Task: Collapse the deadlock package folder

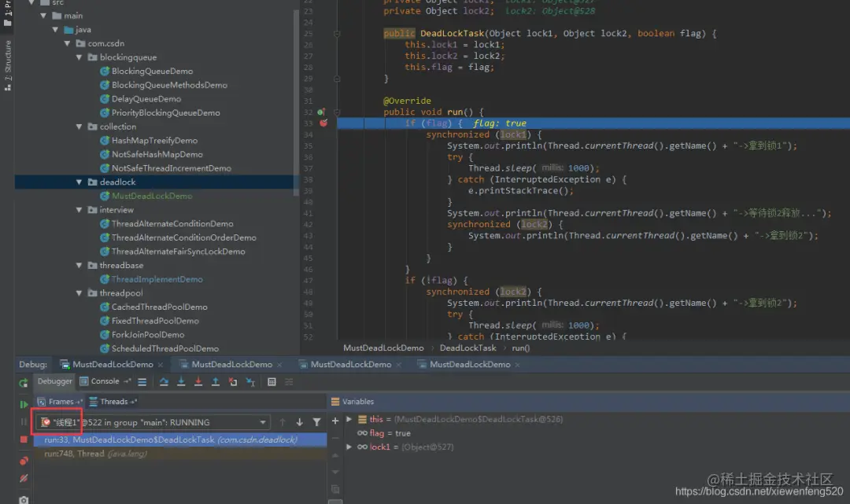Action: point(79,182)
